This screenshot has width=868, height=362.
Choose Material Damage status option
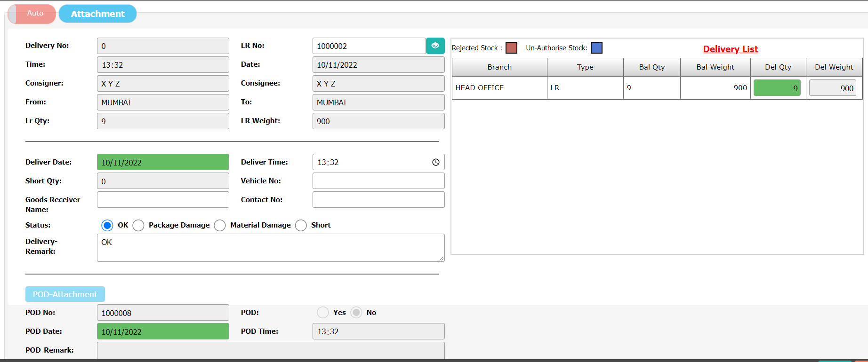click(220, 225)
